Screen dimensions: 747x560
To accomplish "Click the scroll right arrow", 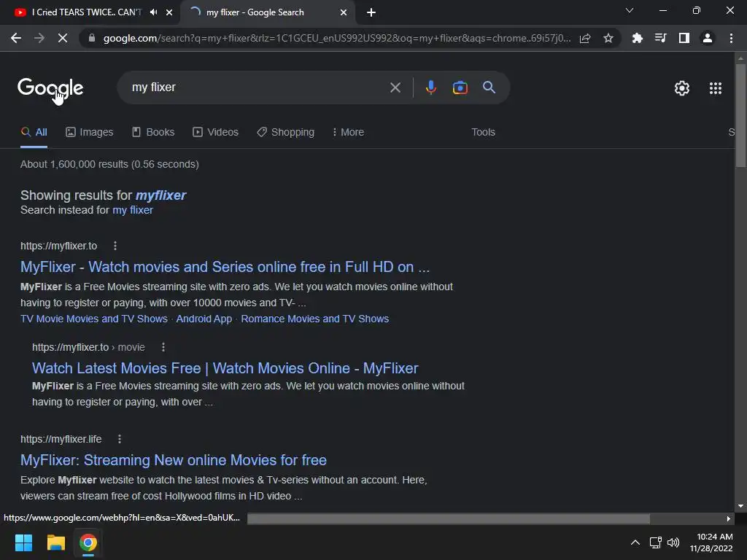I will pos(729,518).
